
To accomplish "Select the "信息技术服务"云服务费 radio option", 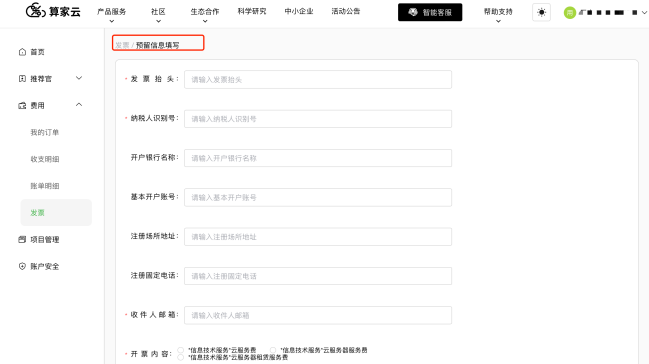I will (180, 350).
